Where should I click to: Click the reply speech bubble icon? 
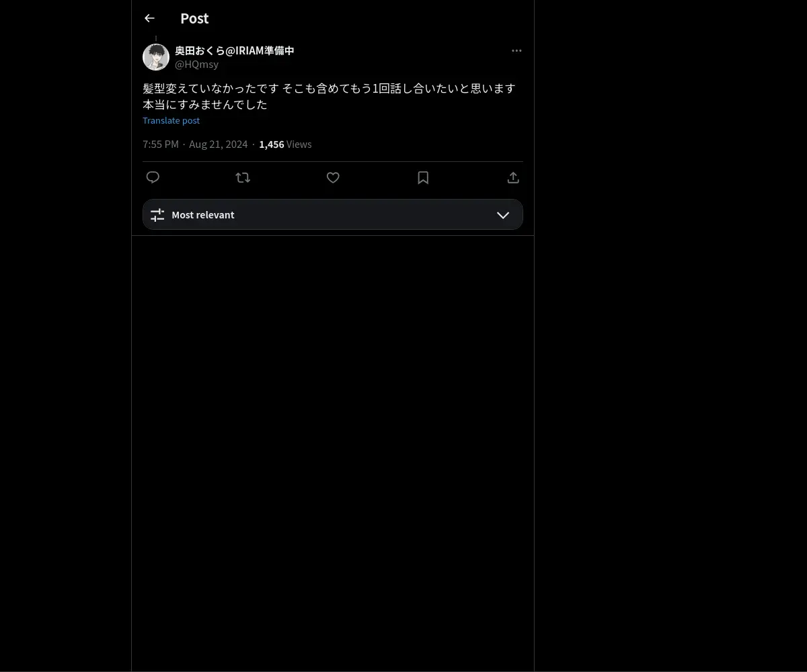click(x=153, y=177)
